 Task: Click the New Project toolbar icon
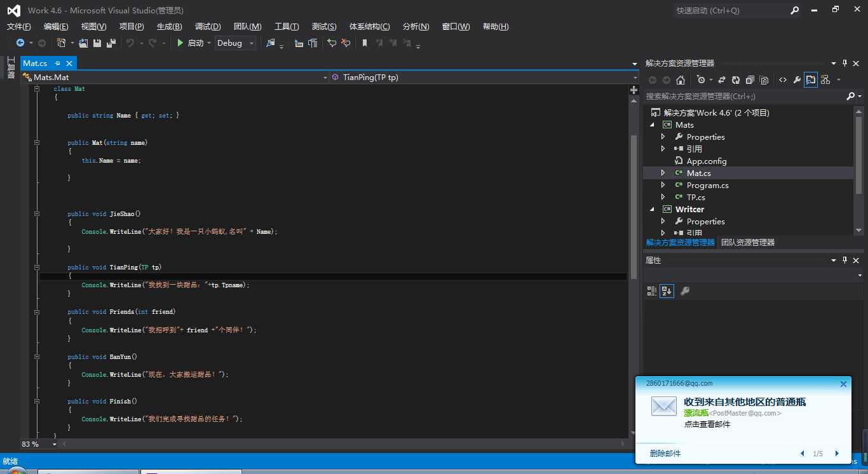pyautogui.click(x=61, y=43)
